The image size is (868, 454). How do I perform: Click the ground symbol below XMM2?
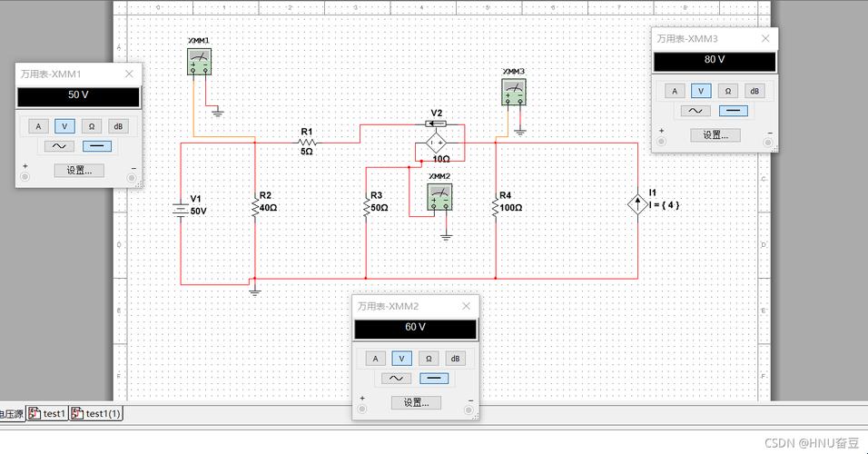tap(446, 237)
